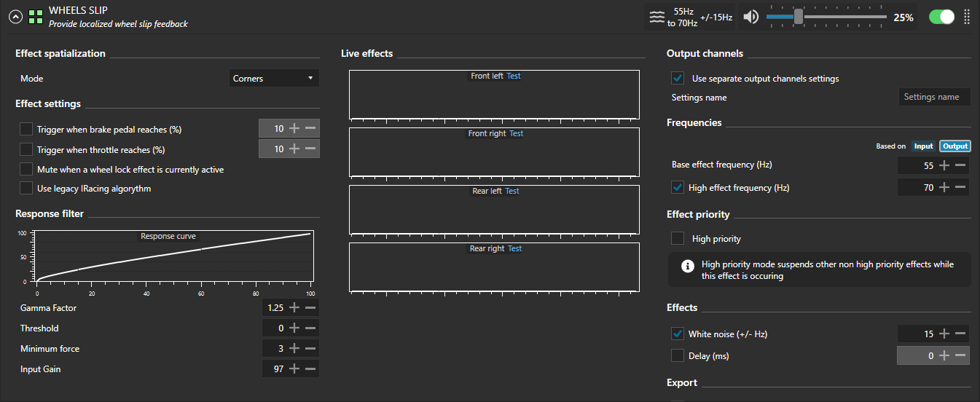Decrease white noise Hz value
This screenshot has height=402, width=980.
click(x=960, y=334)
